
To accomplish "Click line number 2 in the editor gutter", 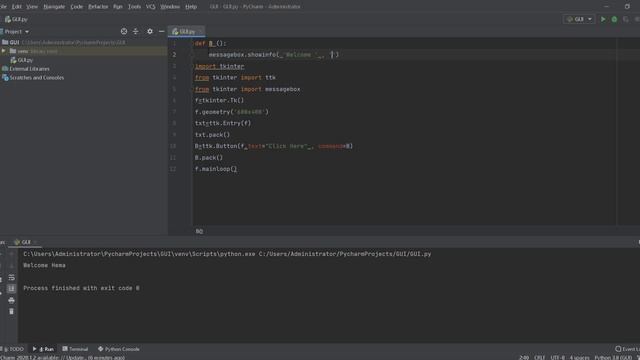I will pyautogui.click(x=174, y=54).
